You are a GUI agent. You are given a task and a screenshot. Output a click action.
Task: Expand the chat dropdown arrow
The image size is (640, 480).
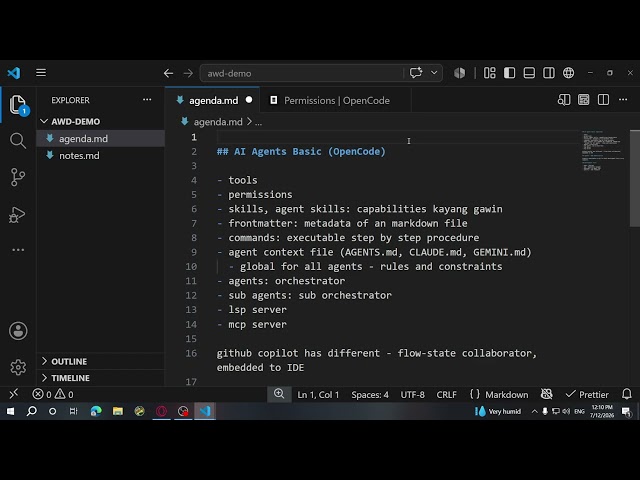pyautogui.click(x=434, y=73)
